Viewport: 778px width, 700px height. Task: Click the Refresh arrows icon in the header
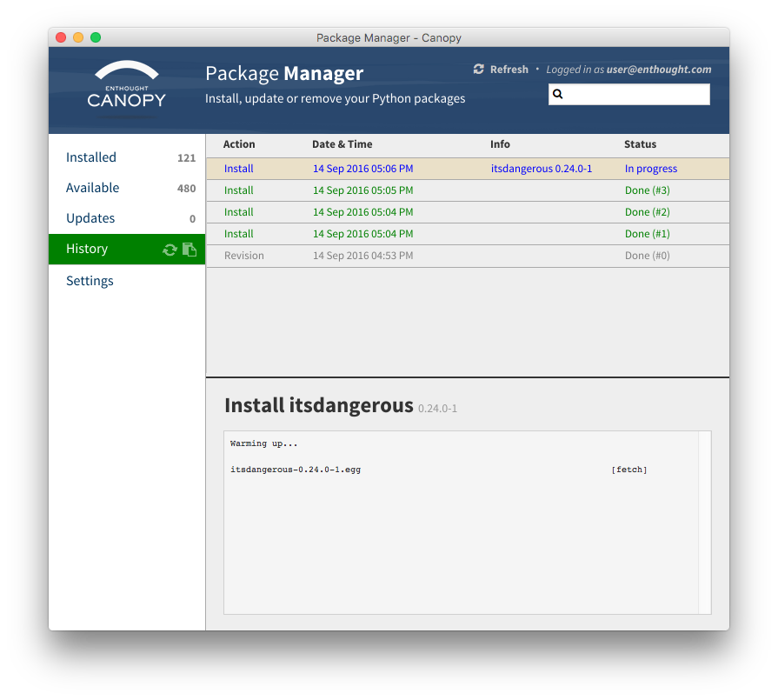tap(478, 70)
